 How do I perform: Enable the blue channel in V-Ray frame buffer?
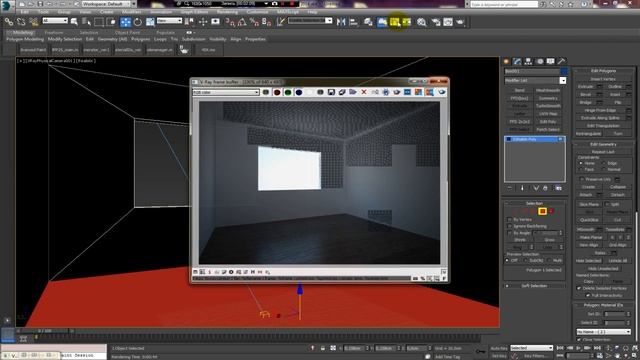(x=299, y=92)
